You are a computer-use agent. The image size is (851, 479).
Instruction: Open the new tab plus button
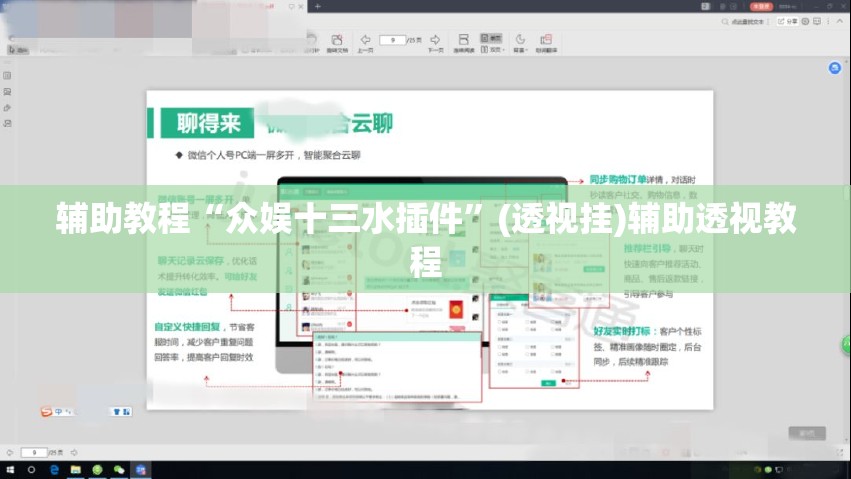pos(318,7)
